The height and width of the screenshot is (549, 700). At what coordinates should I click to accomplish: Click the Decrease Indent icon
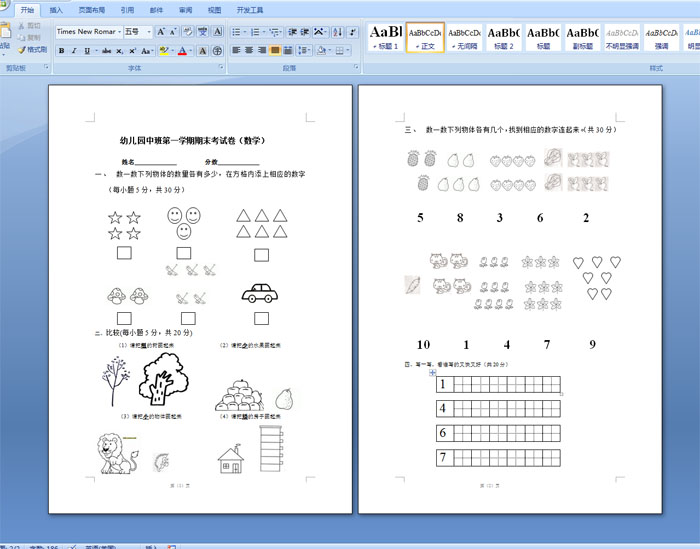coord(292,32)
